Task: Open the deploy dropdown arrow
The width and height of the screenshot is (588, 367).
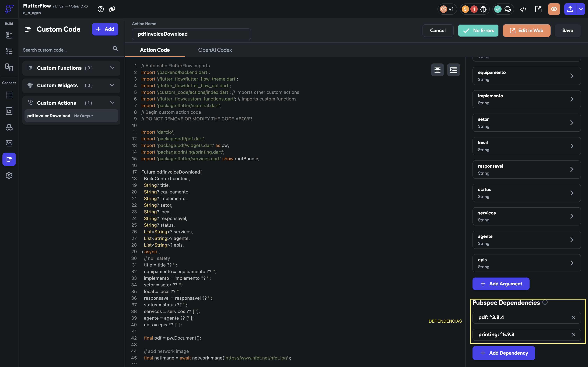Action: pos(581,9)
